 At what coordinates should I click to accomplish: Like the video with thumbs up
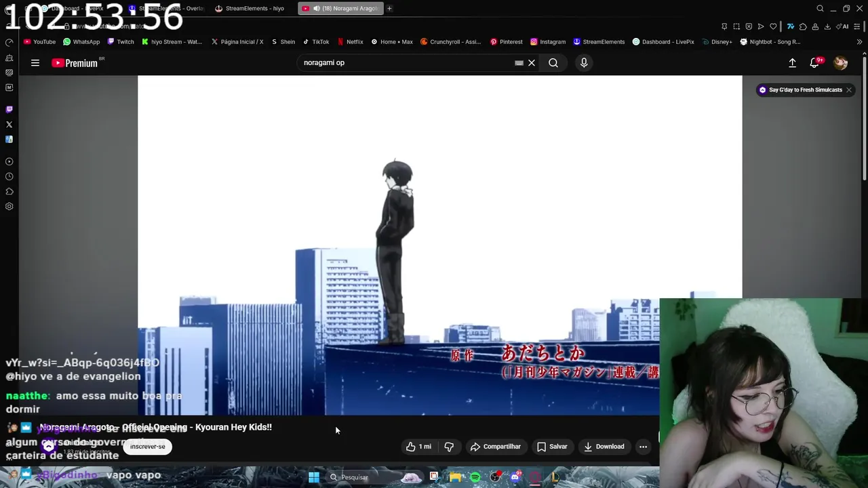point(418,447)
